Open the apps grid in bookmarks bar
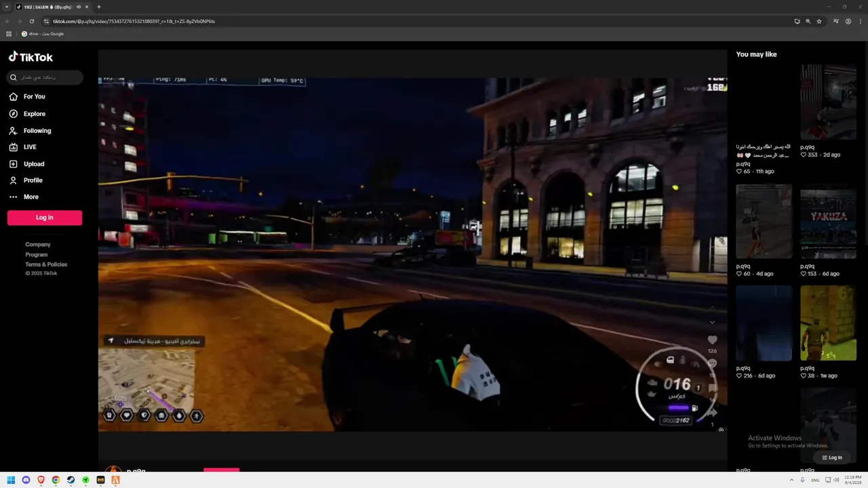Image resolution: width=868 pixels, height=488 pixels. (9, 34)
